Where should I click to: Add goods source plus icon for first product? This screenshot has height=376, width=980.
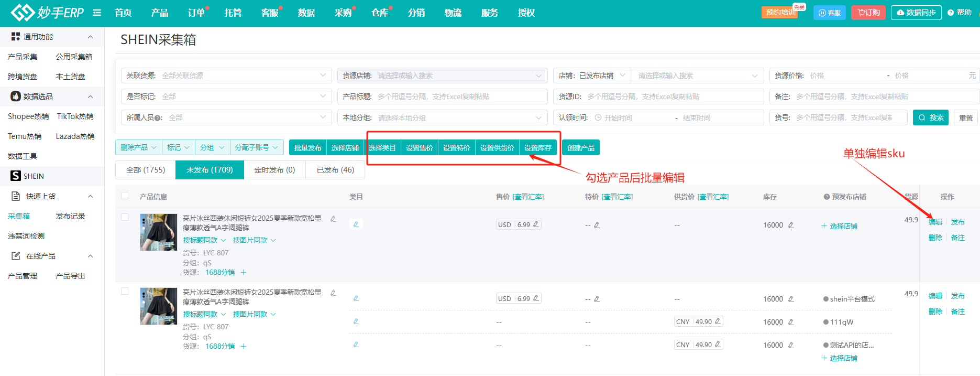click(x=244, y=272)
